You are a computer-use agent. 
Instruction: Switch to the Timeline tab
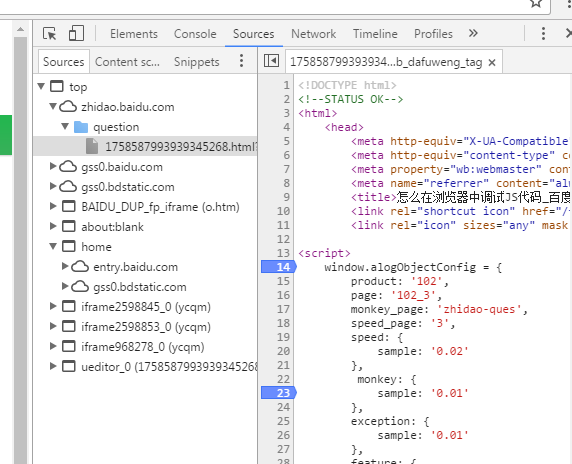[375, 34]
